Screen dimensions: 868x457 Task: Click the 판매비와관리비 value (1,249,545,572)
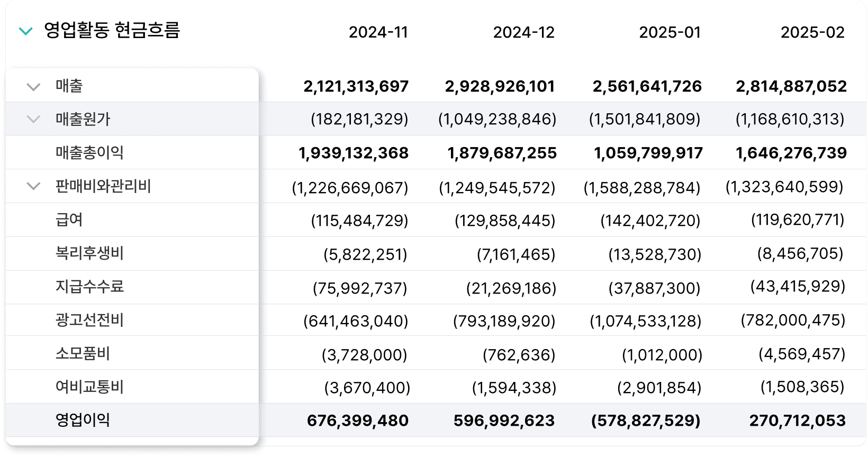tap(497, 188)
